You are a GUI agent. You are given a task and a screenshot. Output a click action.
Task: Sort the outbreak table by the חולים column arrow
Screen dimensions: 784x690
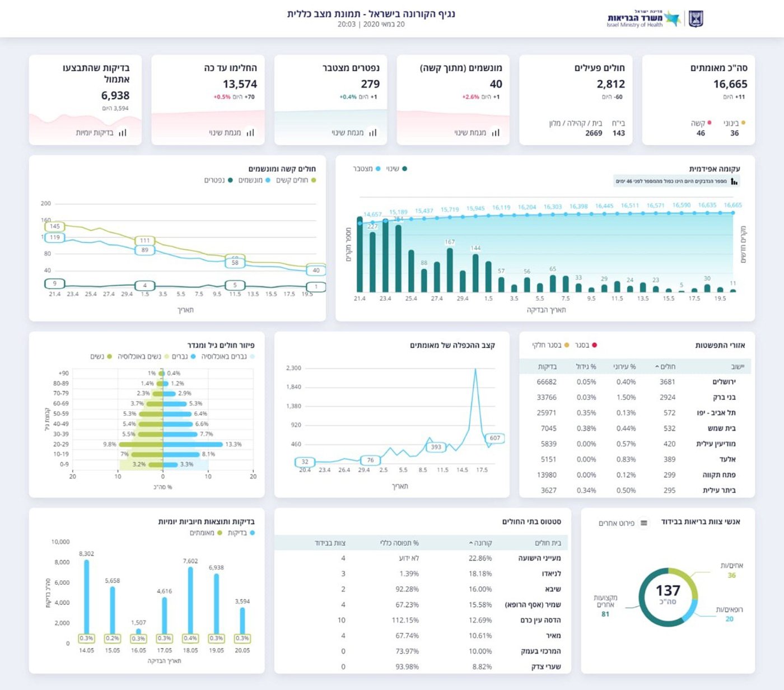click(x=657, y=367)
